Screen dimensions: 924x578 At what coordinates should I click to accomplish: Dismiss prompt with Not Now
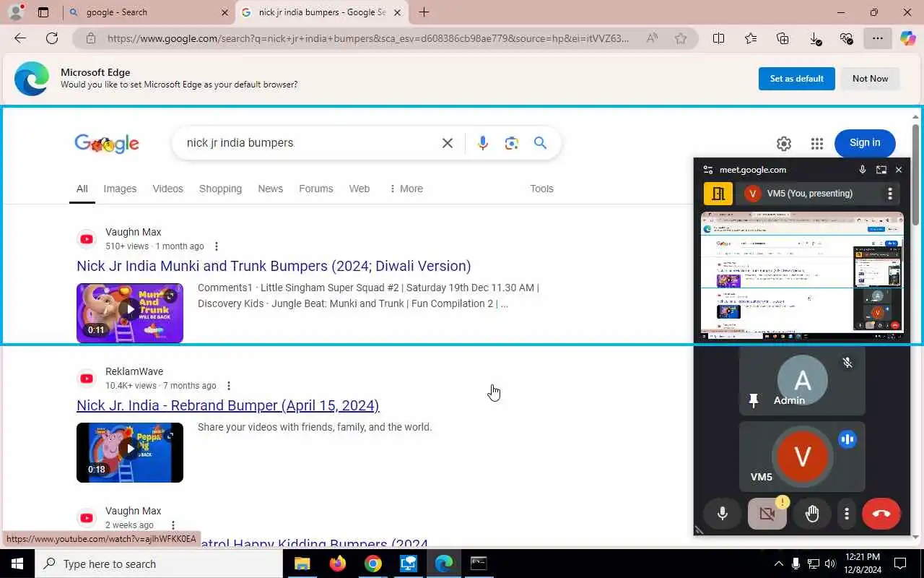click(x=870, y=79)
